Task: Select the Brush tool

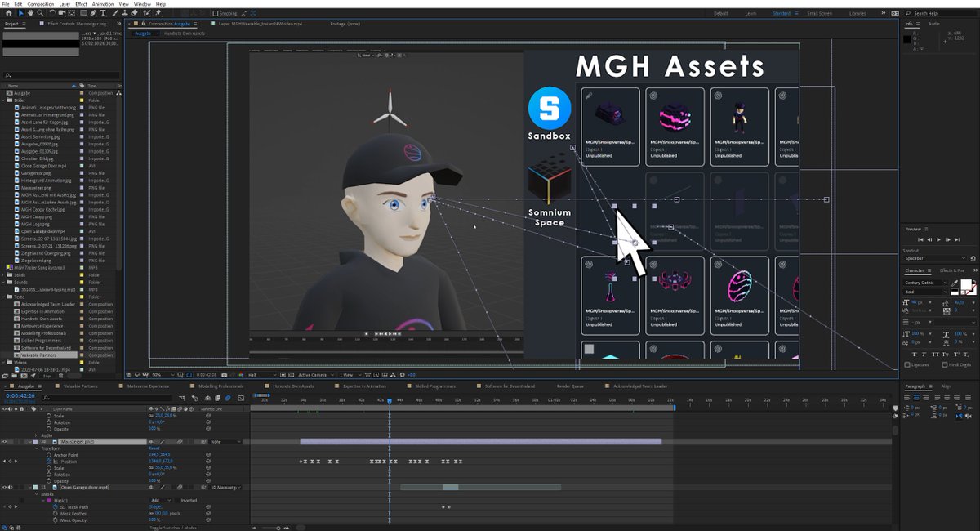Action: (x=115, y=13)
